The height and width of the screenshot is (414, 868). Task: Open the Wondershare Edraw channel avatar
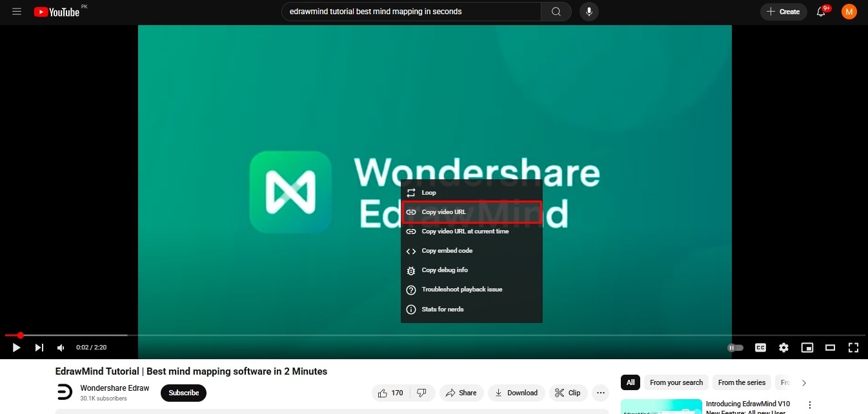pos(65,392)
